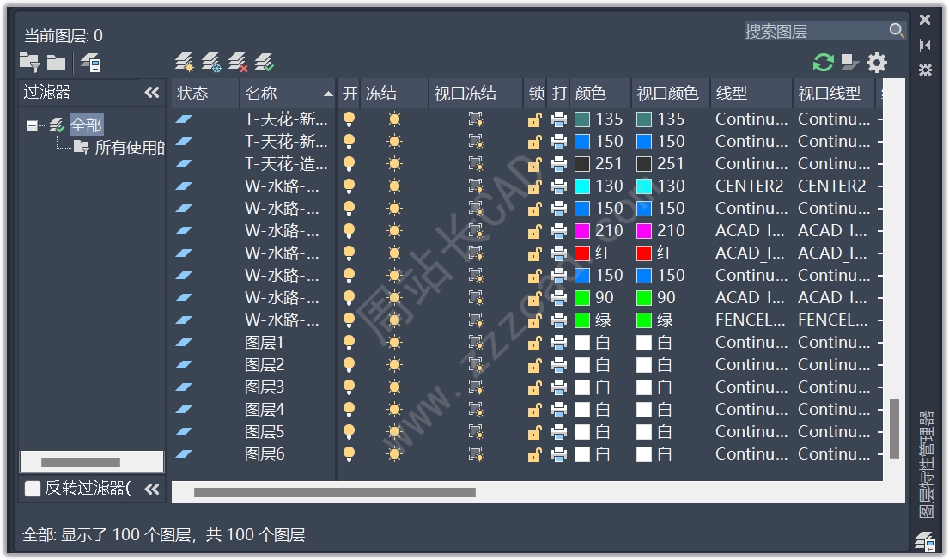Click into the 搜索图层 search field

(x=815, y=30)
